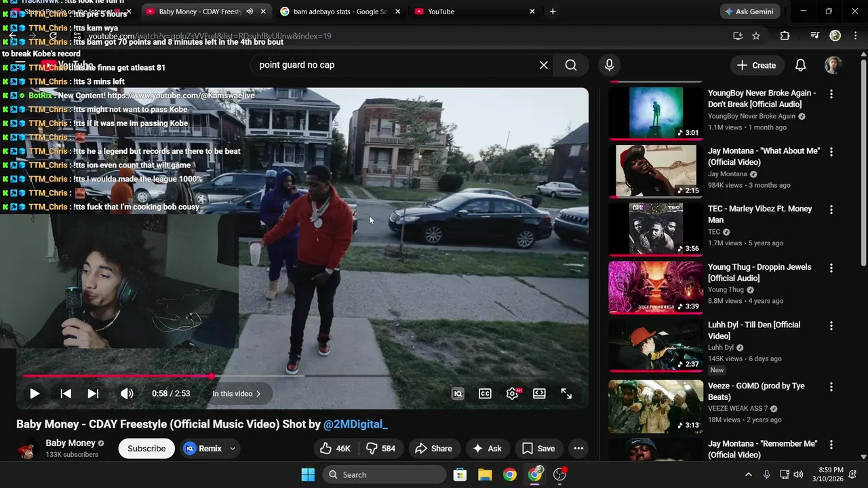The width and height of the screenshot is (868, 488).
Task: Open the @2MDigital_ link in title
Action: pos(355,424)
